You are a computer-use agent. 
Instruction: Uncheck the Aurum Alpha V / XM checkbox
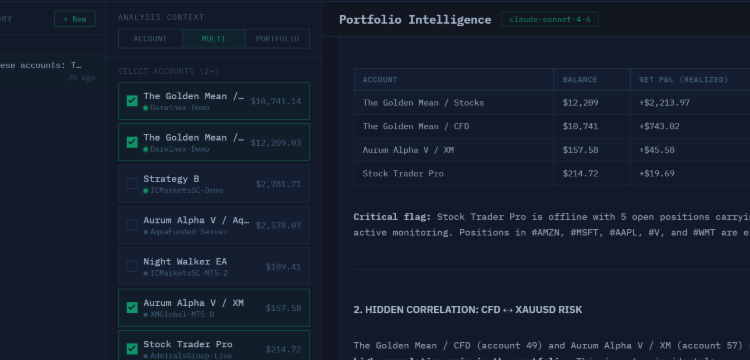pos(132,308)
